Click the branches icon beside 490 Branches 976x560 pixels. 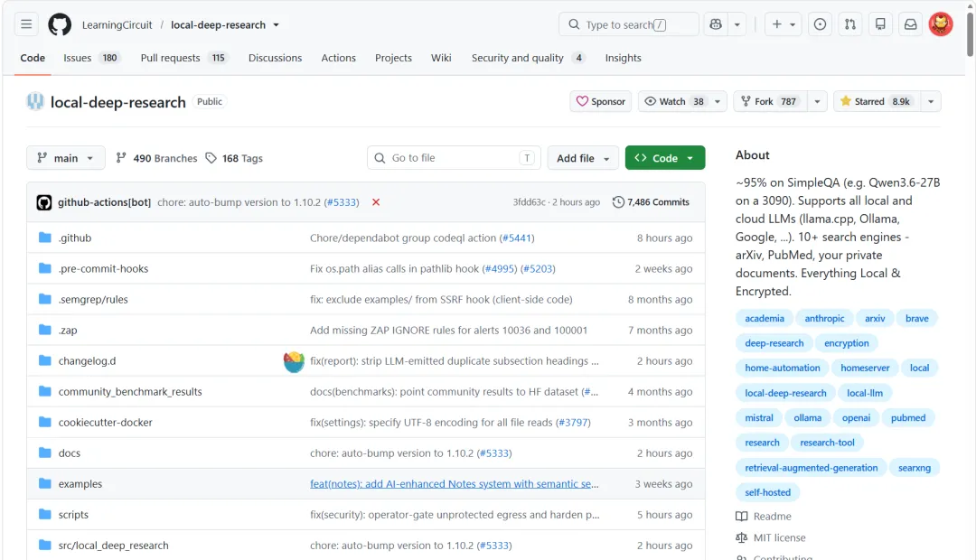click(121, 158)
